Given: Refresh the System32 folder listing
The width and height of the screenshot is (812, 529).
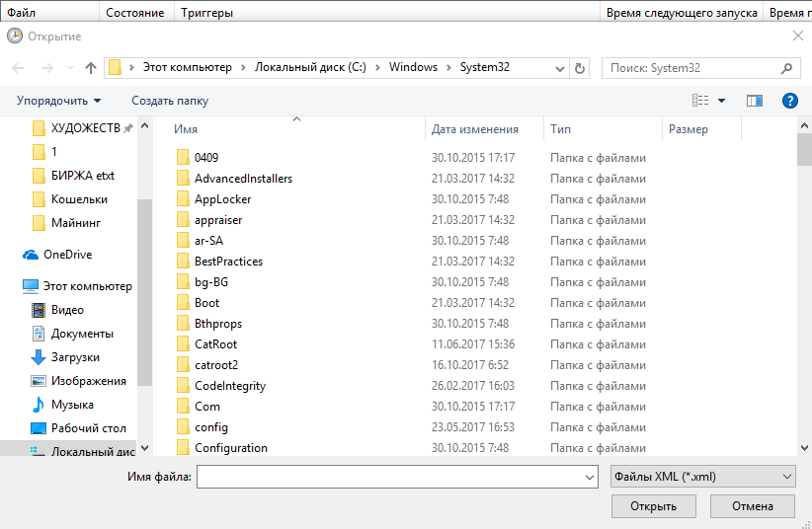Looking at the screenshot, I should coord(580,68).
